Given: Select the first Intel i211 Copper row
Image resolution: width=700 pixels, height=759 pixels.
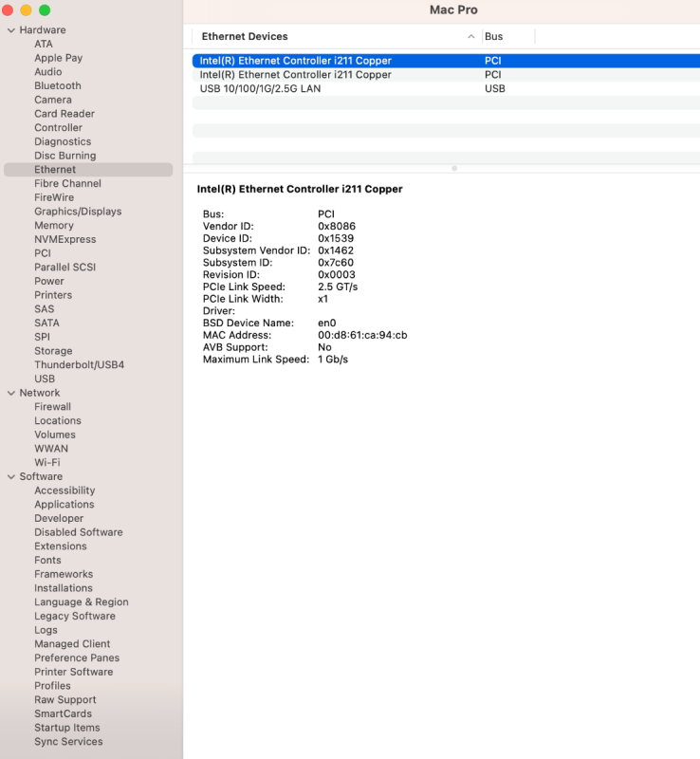Looking at the screenshot, I should pos(446,61).
